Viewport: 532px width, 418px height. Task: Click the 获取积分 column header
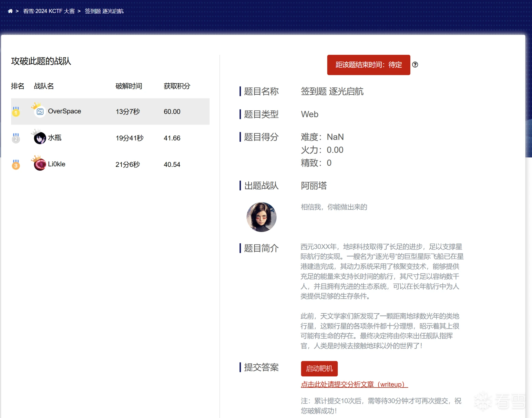pos(177,86)
